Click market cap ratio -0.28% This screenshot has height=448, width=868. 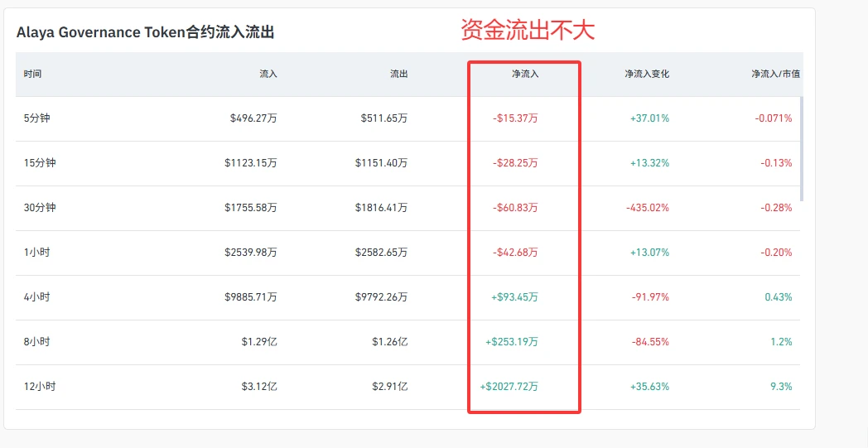click(776, 208)
